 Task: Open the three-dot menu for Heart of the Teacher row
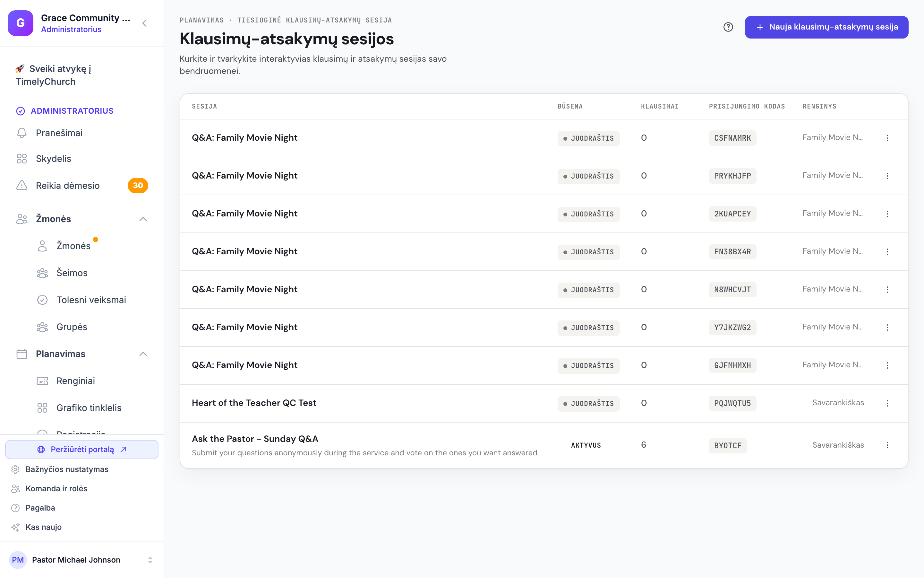click(x=887, y=403)
